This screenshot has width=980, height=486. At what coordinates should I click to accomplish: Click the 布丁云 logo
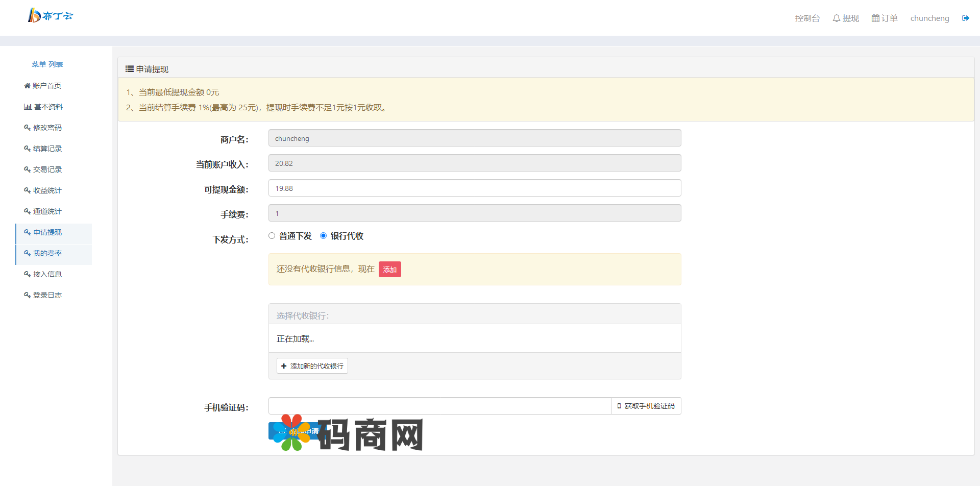coord(50,16)
